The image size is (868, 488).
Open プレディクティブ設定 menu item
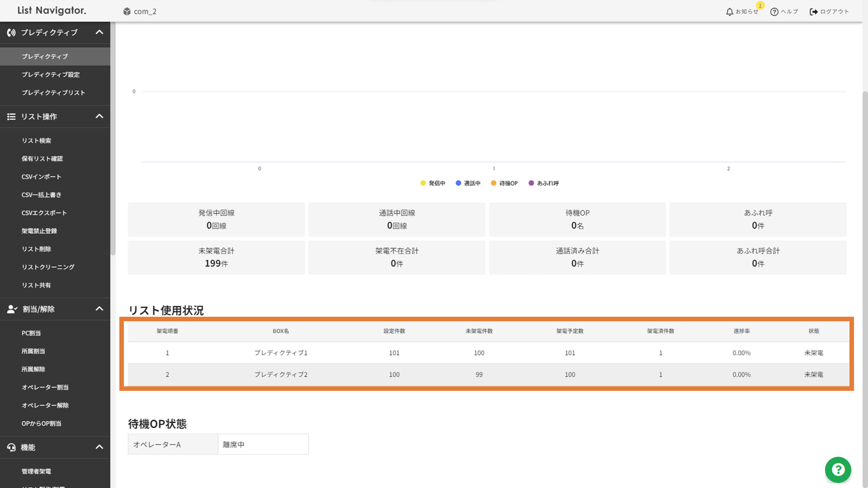coord(51,75)
